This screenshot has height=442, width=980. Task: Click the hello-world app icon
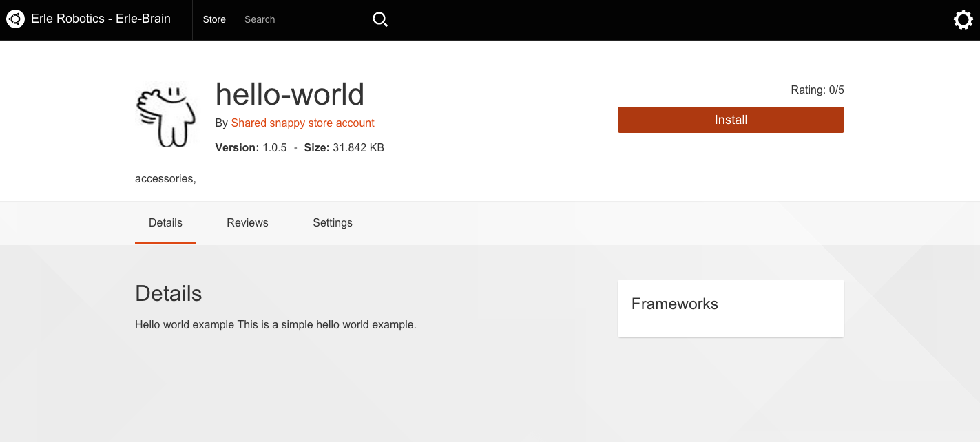pyautogui.click(x=166, y=116)
